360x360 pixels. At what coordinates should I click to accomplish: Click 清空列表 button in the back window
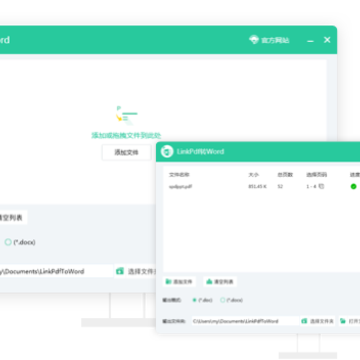[x=12, y=218]
